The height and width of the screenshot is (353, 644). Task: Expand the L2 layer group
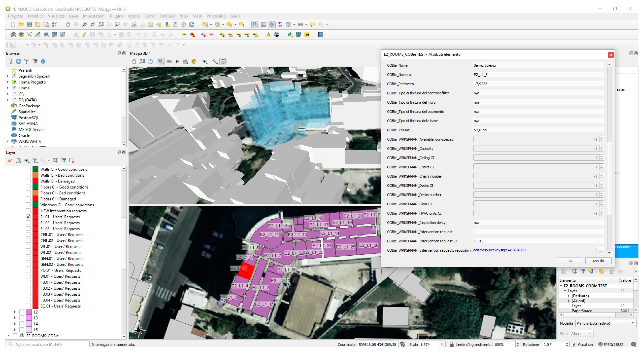click(15, 312)
